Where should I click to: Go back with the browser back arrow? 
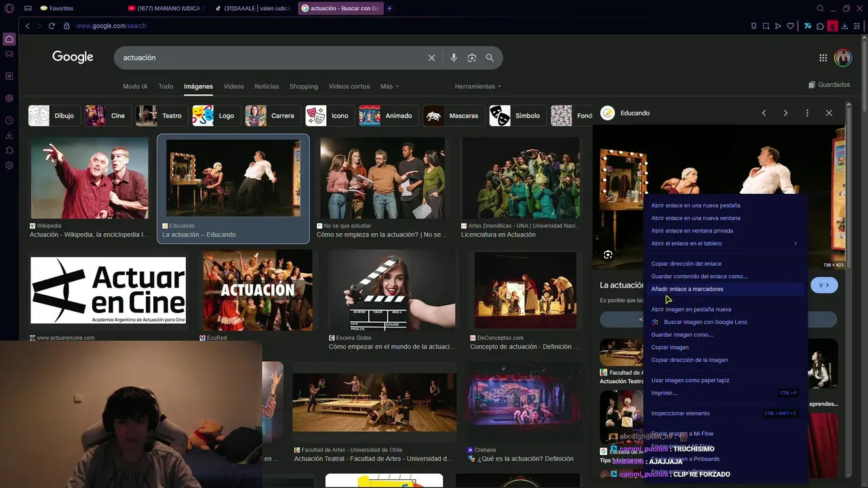click(x=27, y=26)
